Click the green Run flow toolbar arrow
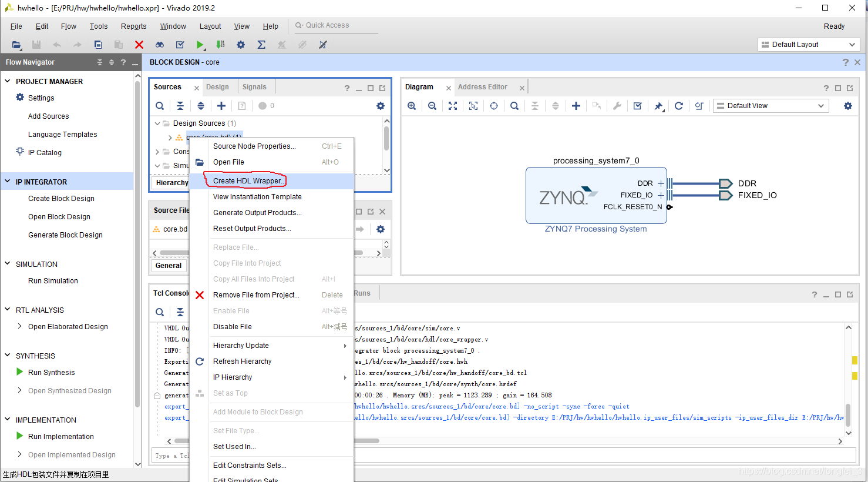This screenshot has height=482, width=868. click(x=200, y=45)
